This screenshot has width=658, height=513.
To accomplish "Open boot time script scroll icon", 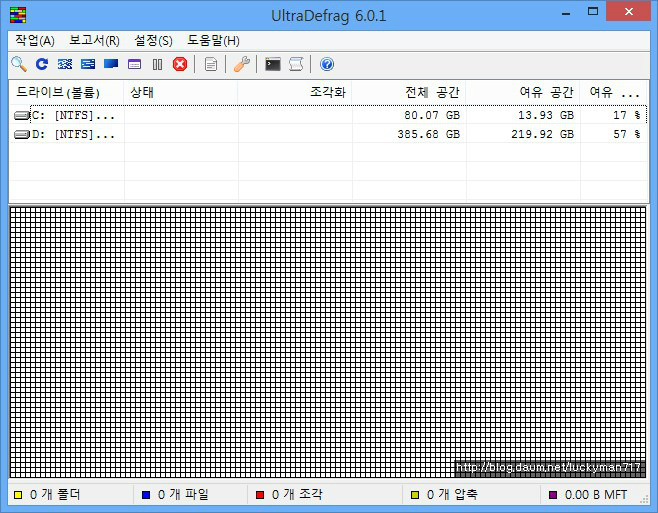I will 296,64.
